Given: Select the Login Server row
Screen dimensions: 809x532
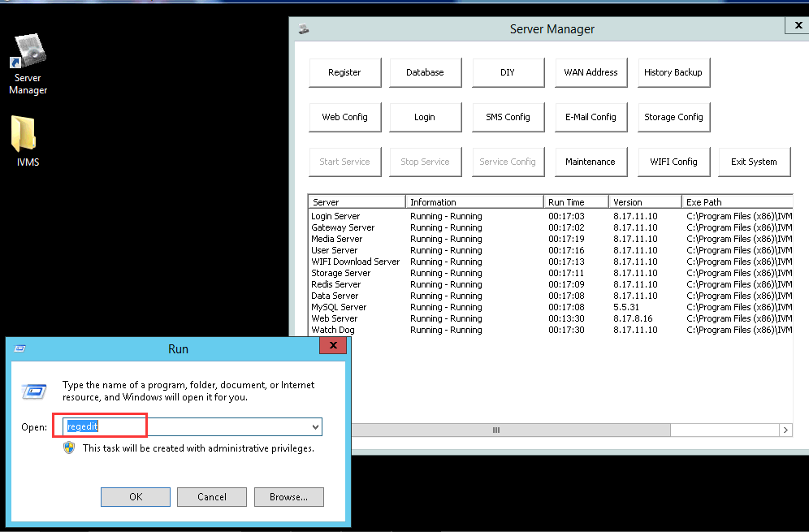Looking at the screenshot, I should point(551,216).
